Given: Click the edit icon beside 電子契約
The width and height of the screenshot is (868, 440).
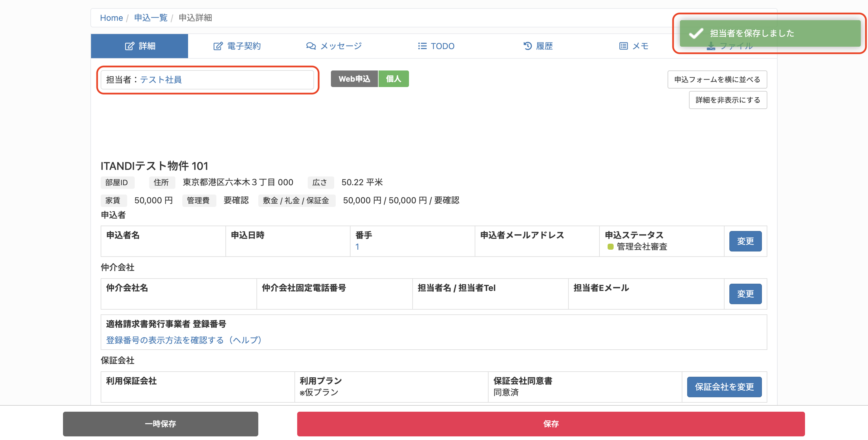Looking at the screenshot, I should tap(218, 46).
